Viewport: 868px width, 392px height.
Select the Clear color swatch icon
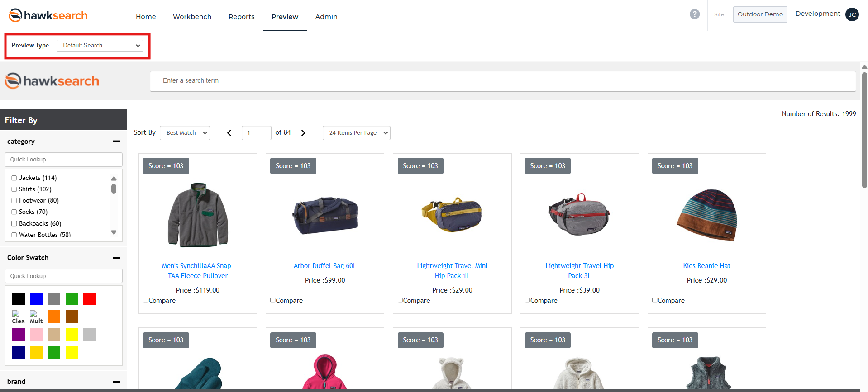click(x=18, y=316)
